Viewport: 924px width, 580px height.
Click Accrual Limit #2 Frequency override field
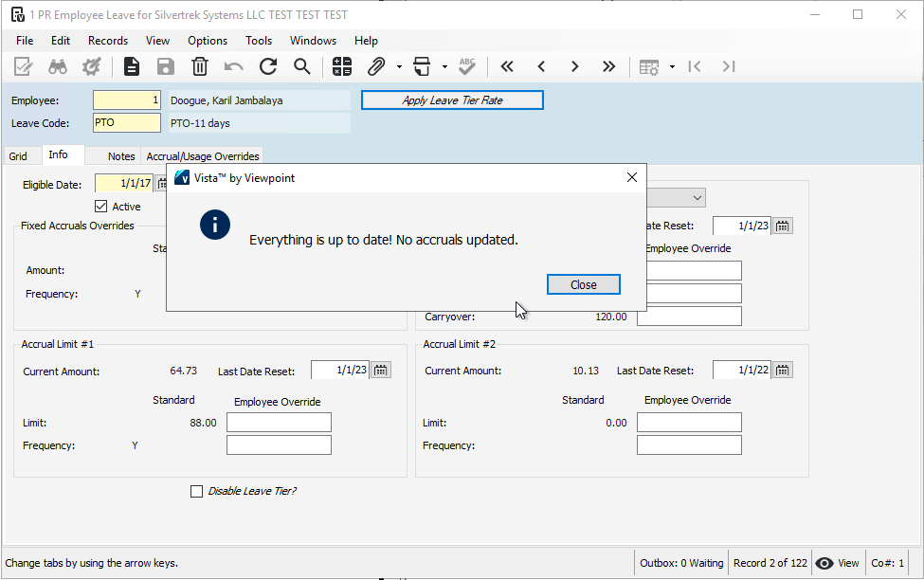point(689,445)
